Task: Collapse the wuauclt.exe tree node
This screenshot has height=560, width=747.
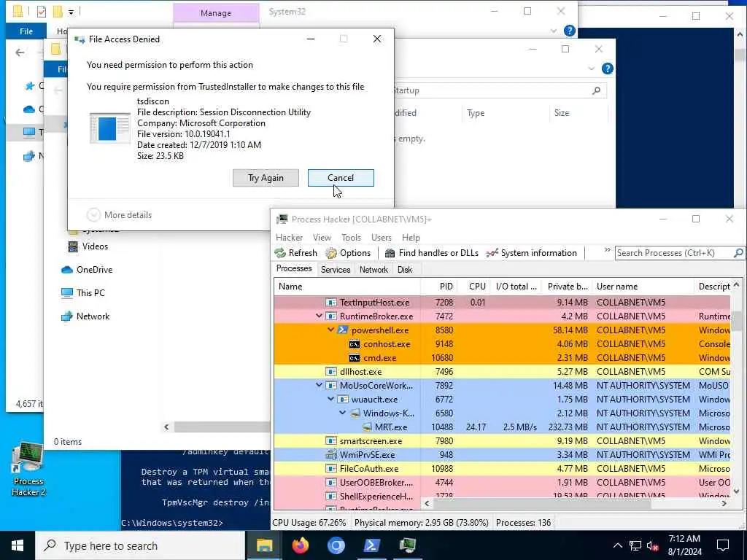Action: (330, 399)
